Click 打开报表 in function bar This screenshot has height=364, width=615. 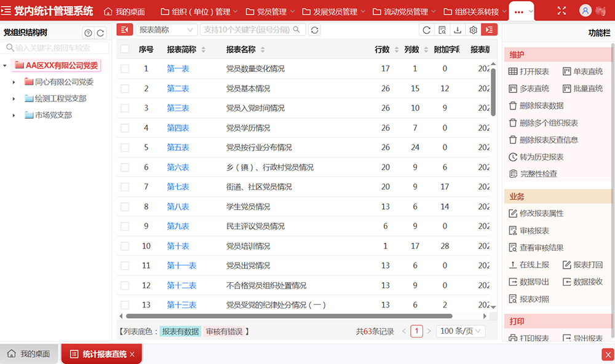click(x=529, y=71)
